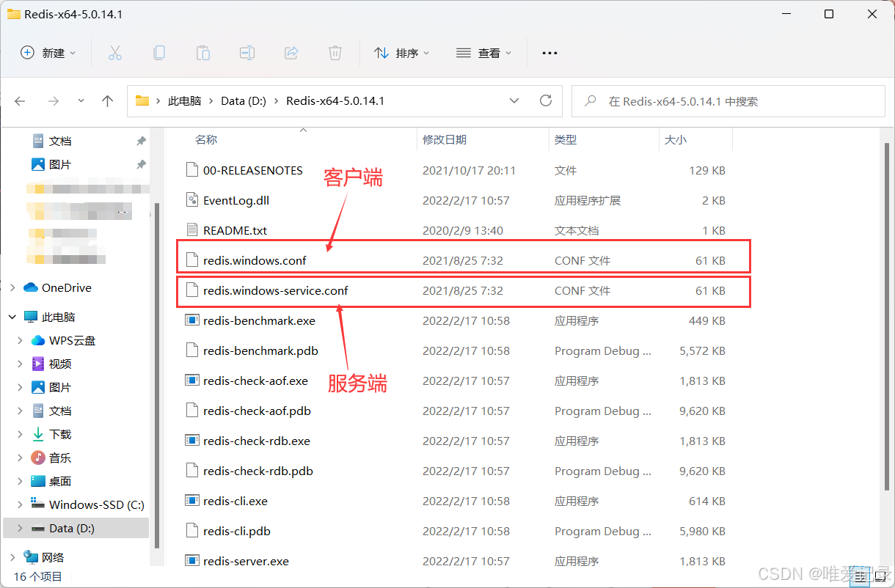
Task: Click the README.txt document icon
Action: [x=192, y=230]
